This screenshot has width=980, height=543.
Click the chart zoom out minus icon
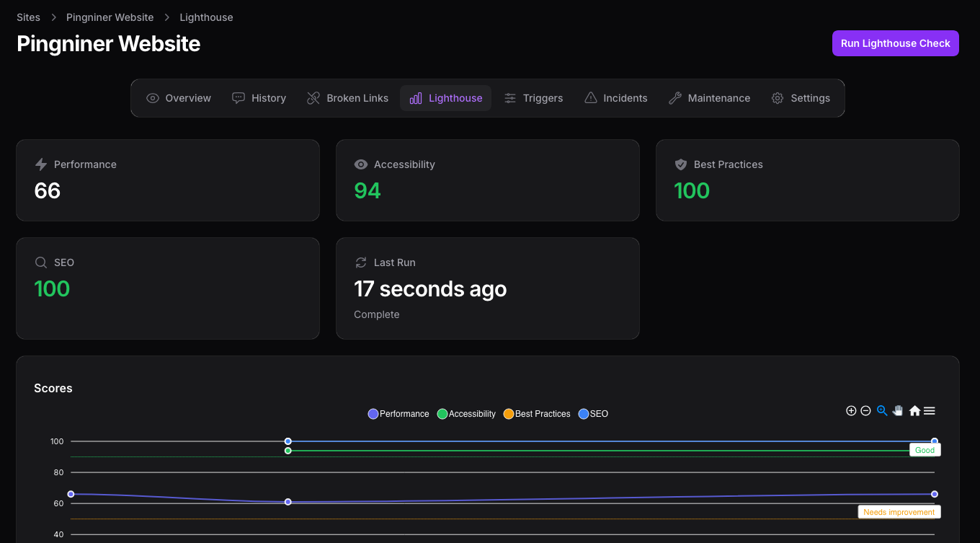pos(866,411)
